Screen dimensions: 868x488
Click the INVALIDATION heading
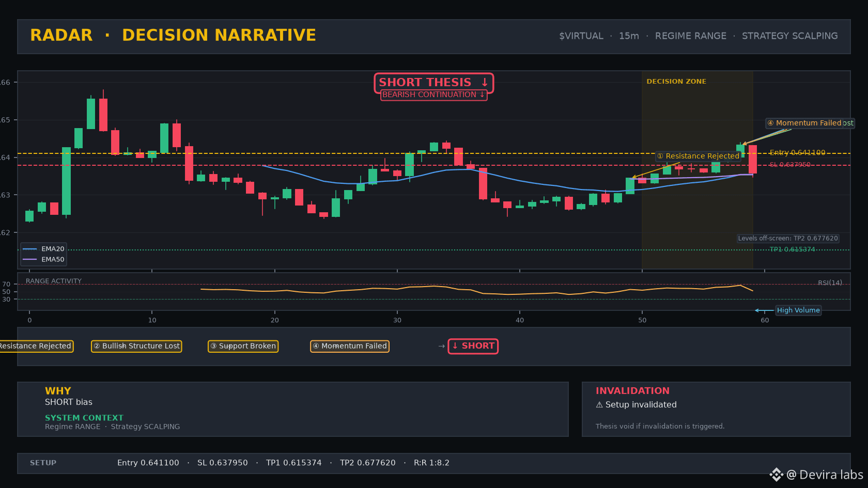[632, 391]
